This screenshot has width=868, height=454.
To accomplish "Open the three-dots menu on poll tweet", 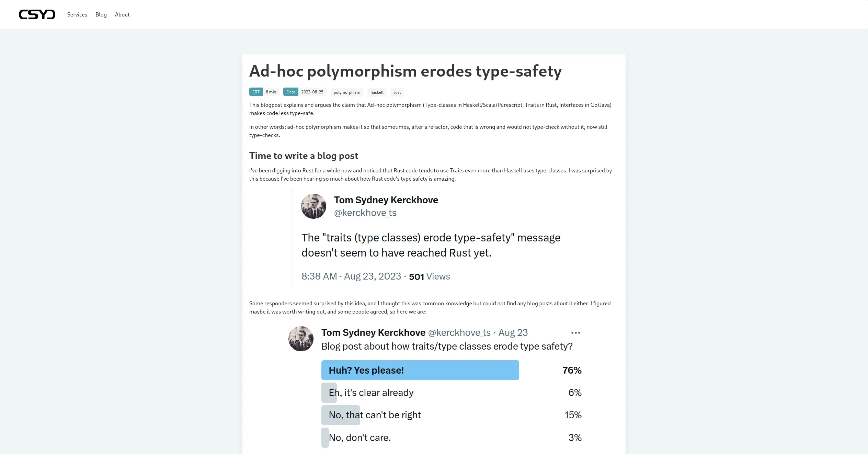I will pyautogui.click(x=576, y=333).
